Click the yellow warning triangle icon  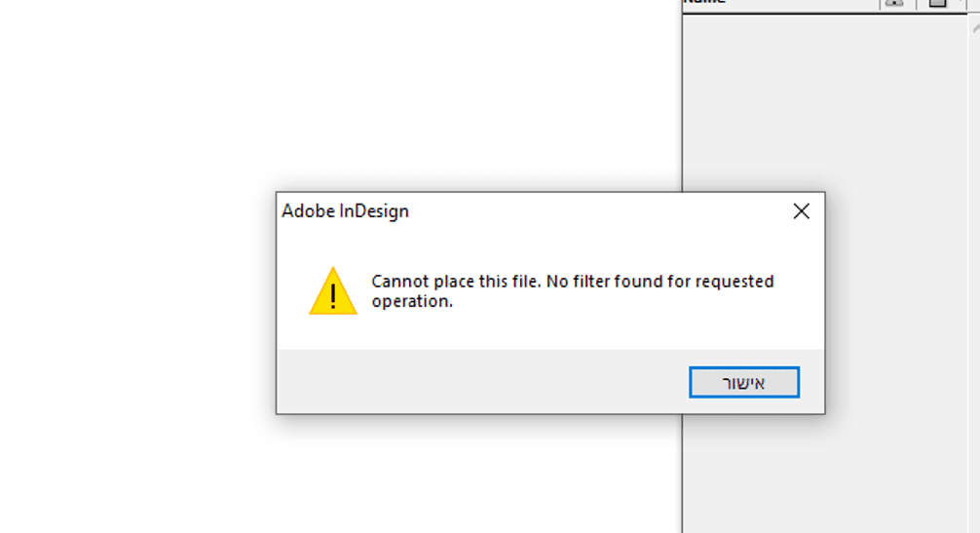coord(333,290)
